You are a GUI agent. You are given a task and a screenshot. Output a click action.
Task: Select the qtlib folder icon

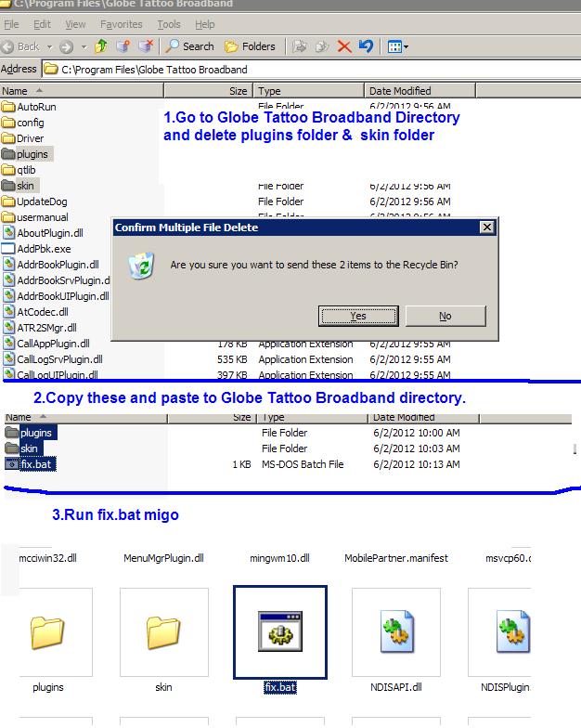(x=8, y=170)
